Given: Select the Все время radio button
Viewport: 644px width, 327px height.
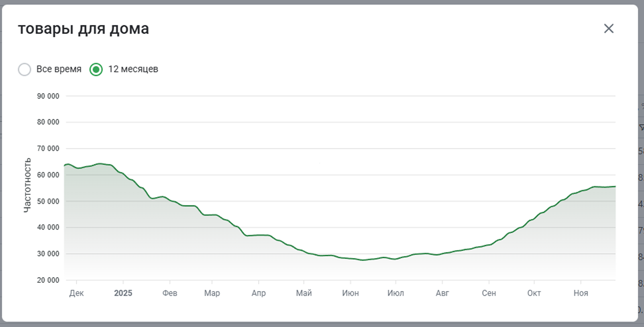Looking at the screenshot, I should (25, 70).
